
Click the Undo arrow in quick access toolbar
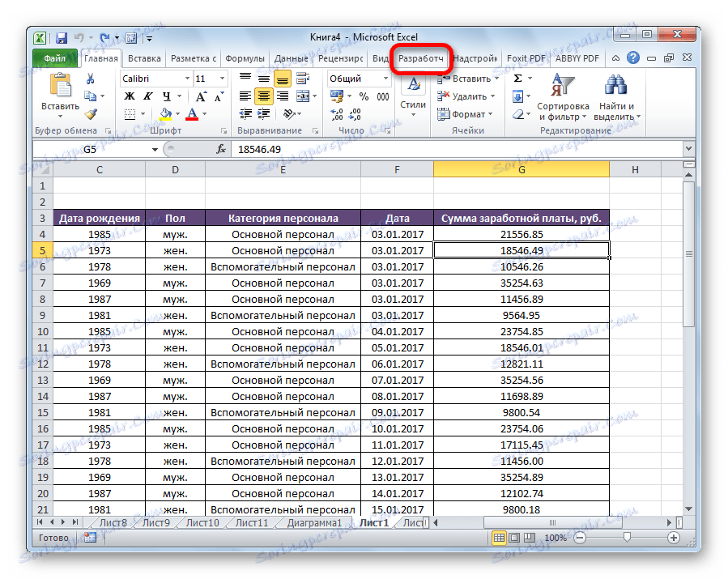pos(79,37)
